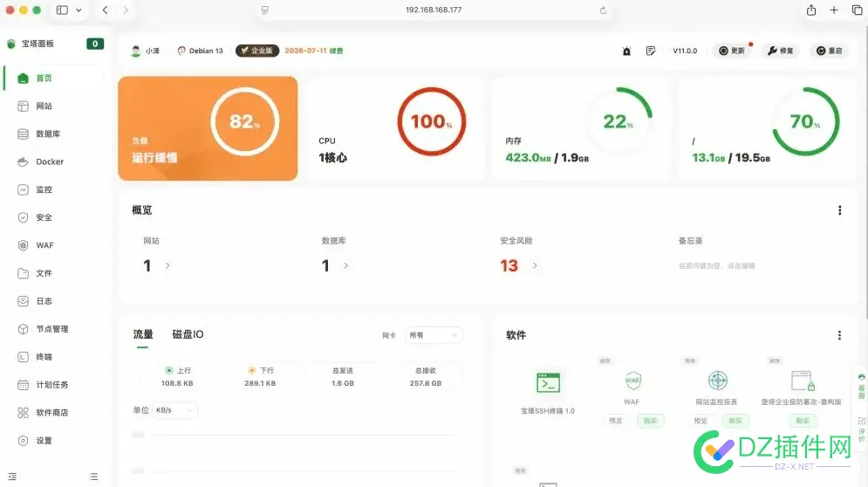Click the 22% memory usage gauge

click(x=619, y=121)
